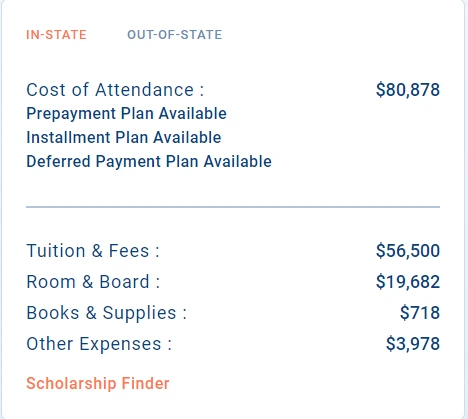Viewport: 468px width, 419px height.
Task: Click the Tuition & Fees label
Action: coord(93,251)
